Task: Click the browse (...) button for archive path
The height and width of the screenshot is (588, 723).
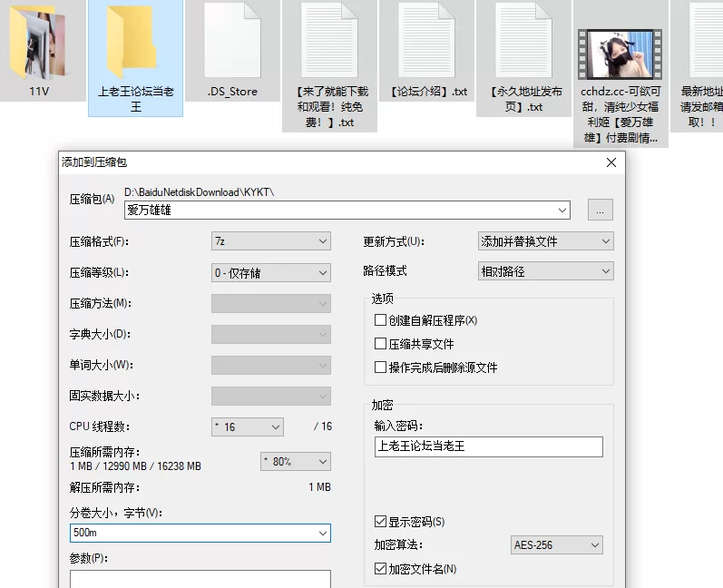Action: (601, 210)
